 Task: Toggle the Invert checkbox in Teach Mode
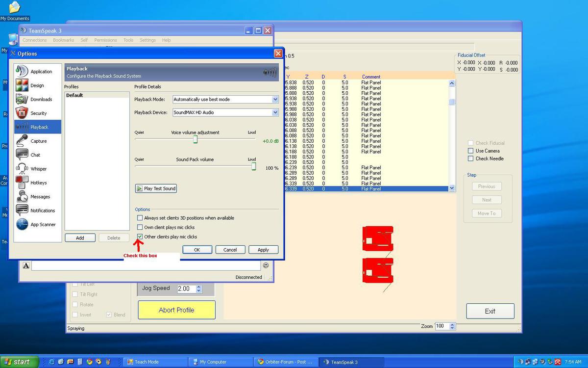[x=75, y=315]
